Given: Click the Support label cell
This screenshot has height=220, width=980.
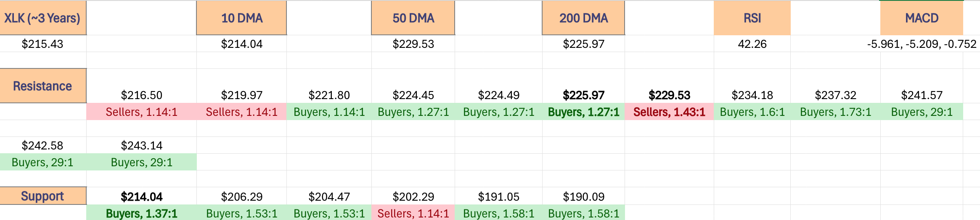Looking at the screenshot, I should 43,196.
